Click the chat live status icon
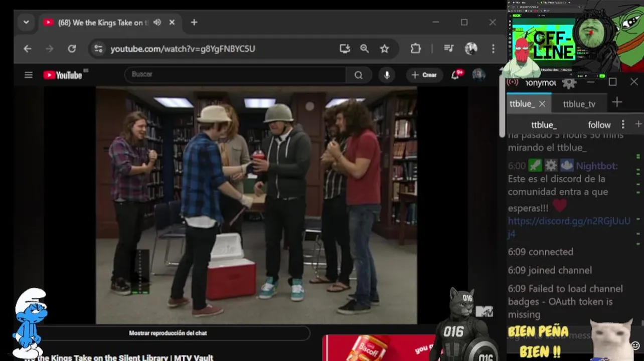Viewport: 644px width, 361px height. click(x=513, y=82)
